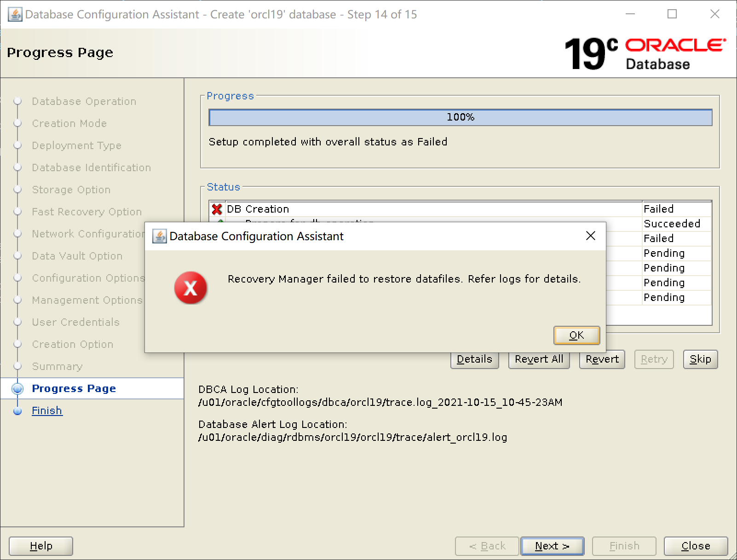Image resolution: width=737 pixels, height=560 pixels.
Task: Close the DBCA main window
Action: coord(714,14)
